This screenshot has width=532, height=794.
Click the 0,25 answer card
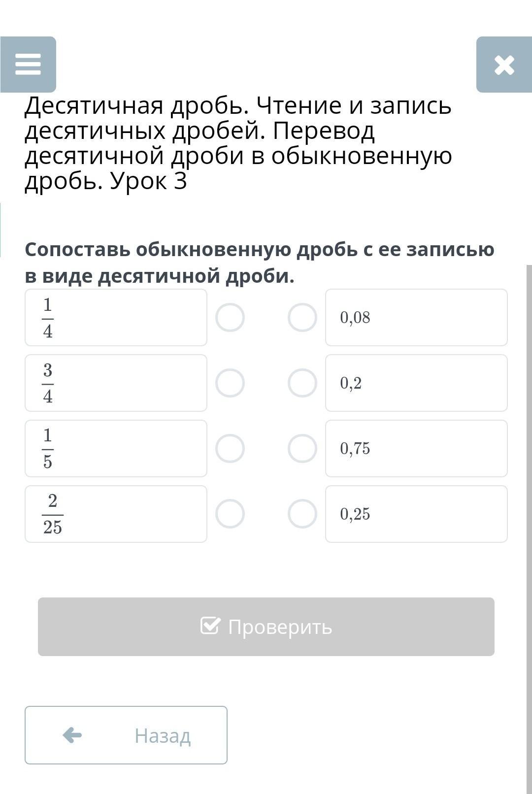[x=416, y=514]
